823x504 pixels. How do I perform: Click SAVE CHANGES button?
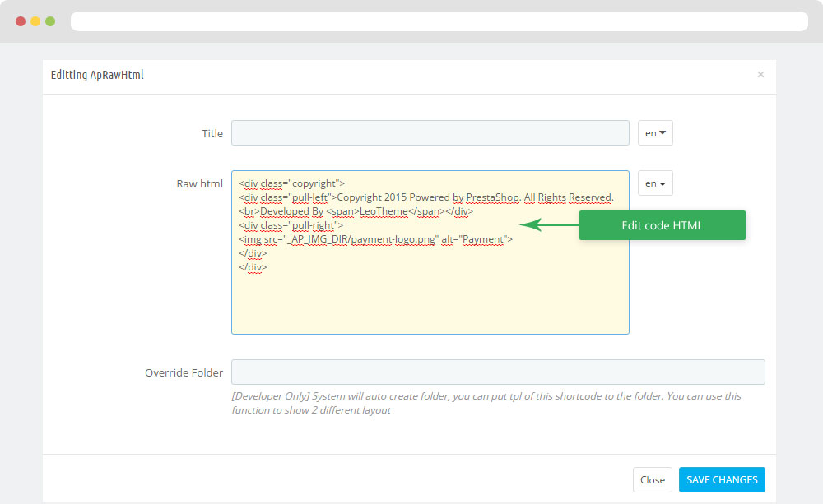tap(722, 480)
